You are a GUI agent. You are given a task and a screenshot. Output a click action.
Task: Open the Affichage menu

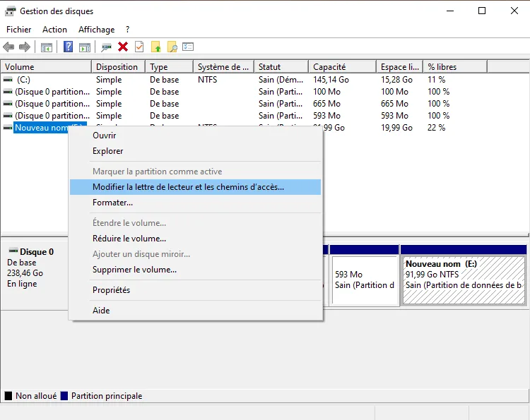tap(97, 30)
